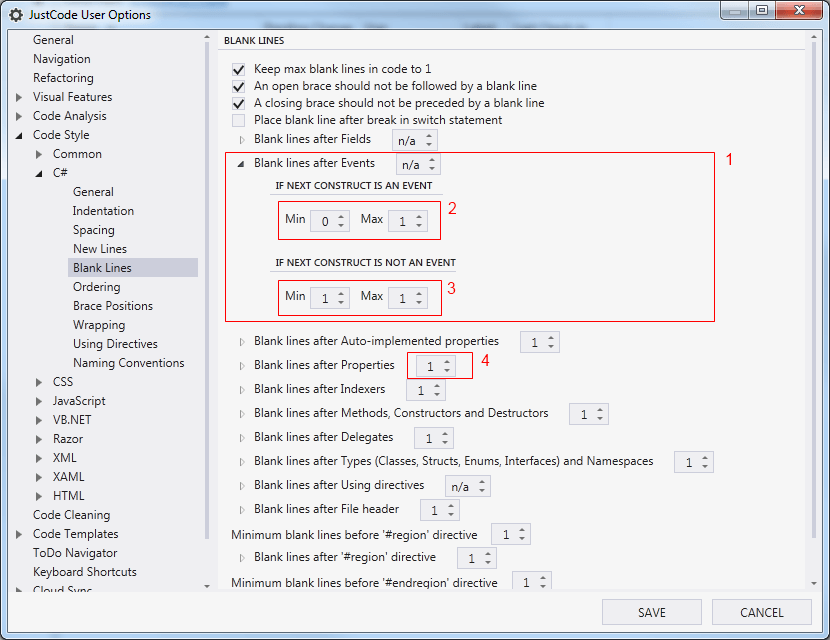Screen dimensions: 830x640
Task: Increase 'Blank lines after Using directives' value
Action: pyautogui.click(x=482, y=482)
